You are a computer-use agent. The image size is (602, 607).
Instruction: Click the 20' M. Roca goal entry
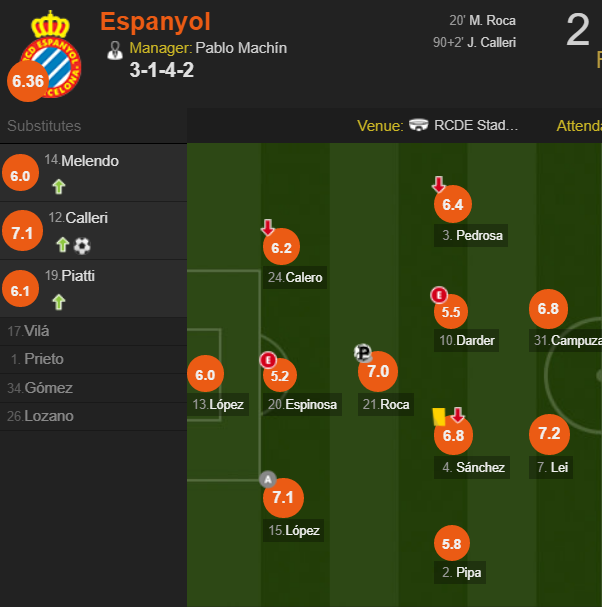pyautogui.click(x=482, y=21)
